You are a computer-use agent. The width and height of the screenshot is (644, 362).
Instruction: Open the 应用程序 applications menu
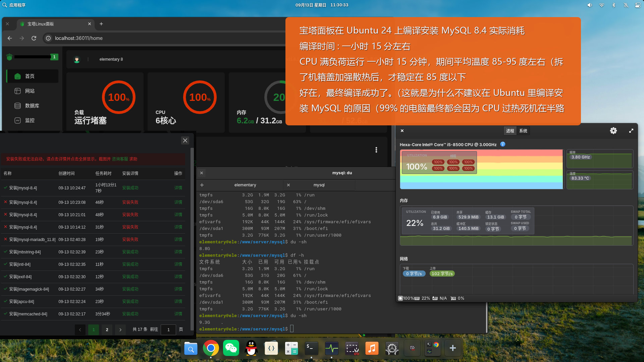(14, 5)
